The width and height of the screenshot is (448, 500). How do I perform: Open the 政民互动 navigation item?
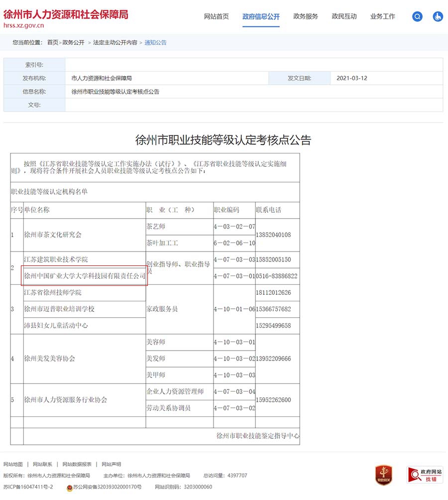(x=344, y=16)
